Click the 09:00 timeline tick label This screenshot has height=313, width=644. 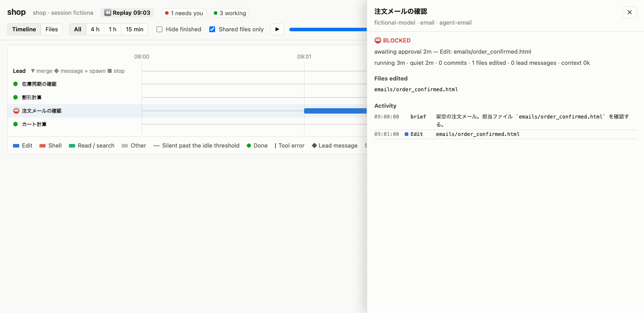[142, 57]
